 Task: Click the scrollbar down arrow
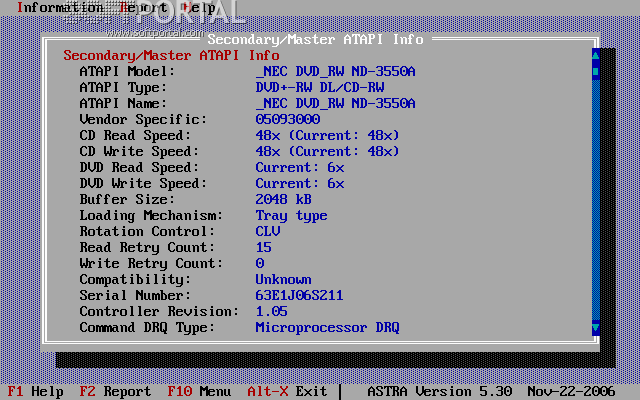click(596, 327)
